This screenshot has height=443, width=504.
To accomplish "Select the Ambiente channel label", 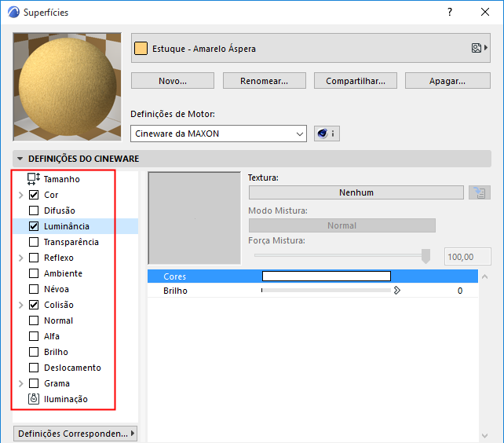I will 63,273.
